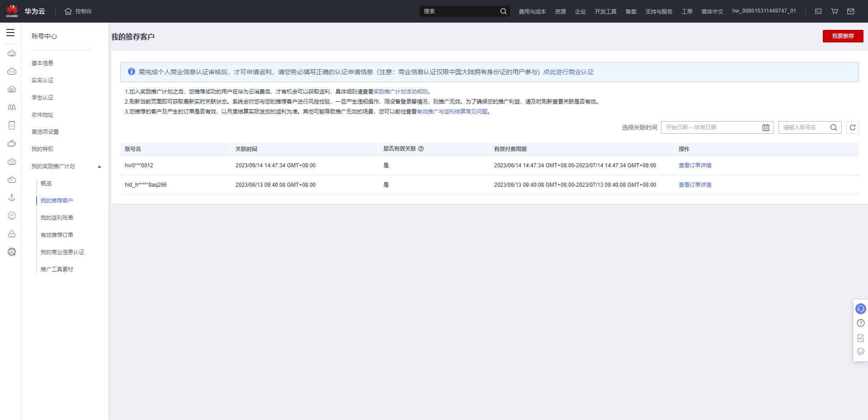Click the smiley satisfaction survey icon
The width and height of the screenshot is (868, 420).
[861, 352]
